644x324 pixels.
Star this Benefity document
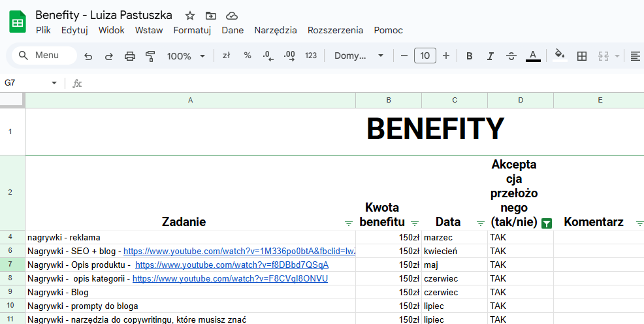pyautogui.click(x=190, y=16)
